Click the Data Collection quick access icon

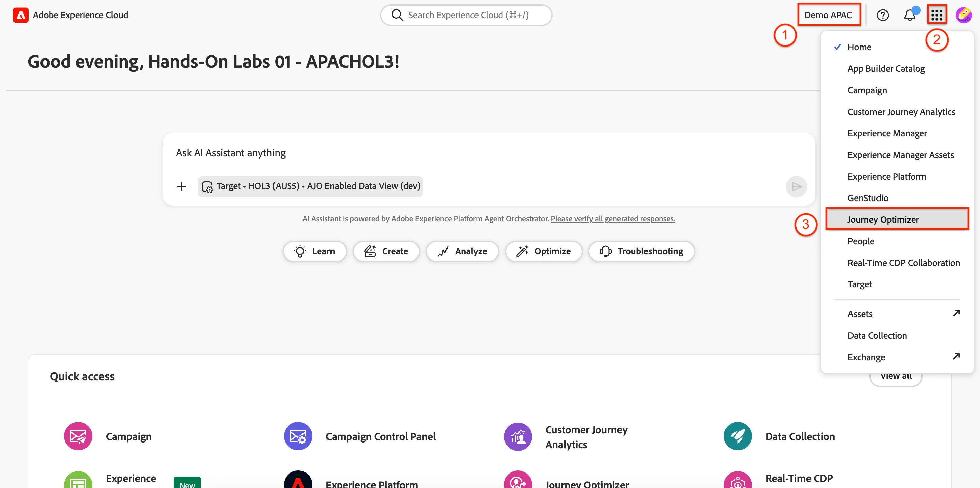click(738, 436)
